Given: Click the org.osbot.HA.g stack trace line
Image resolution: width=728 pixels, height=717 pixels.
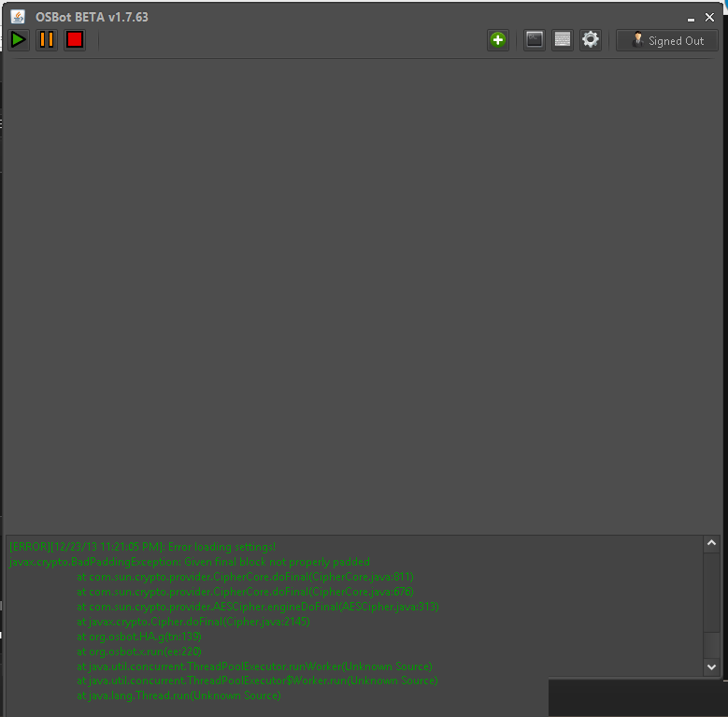Looking at the screenshot, I should click(139, 637).
